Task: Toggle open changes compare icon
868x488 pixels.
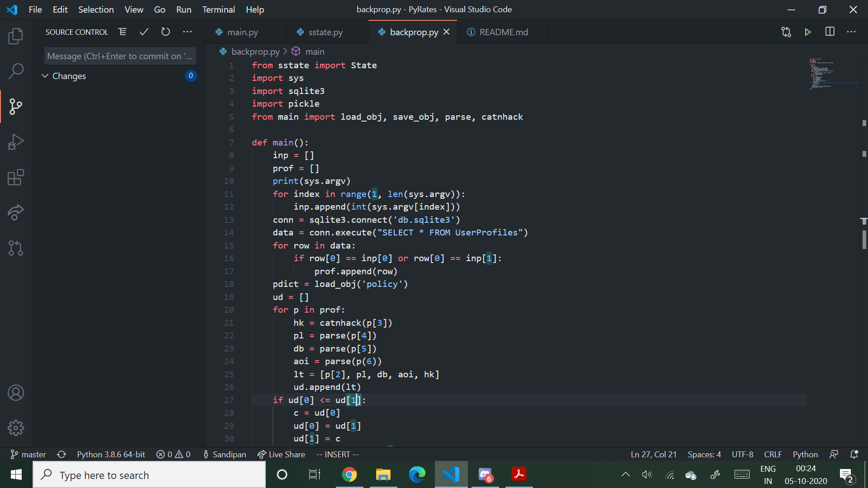Action: (x=786, y=32)
